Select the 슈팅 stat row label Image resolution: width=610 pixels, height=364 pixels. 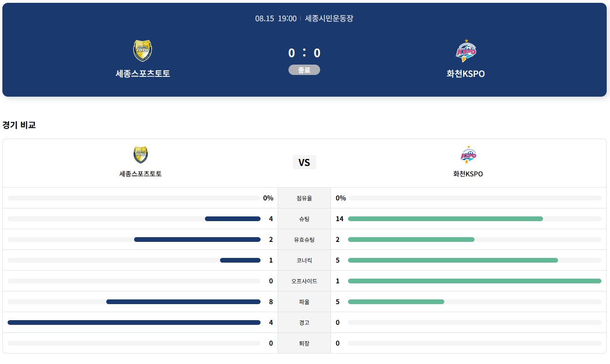pos(304,219)
